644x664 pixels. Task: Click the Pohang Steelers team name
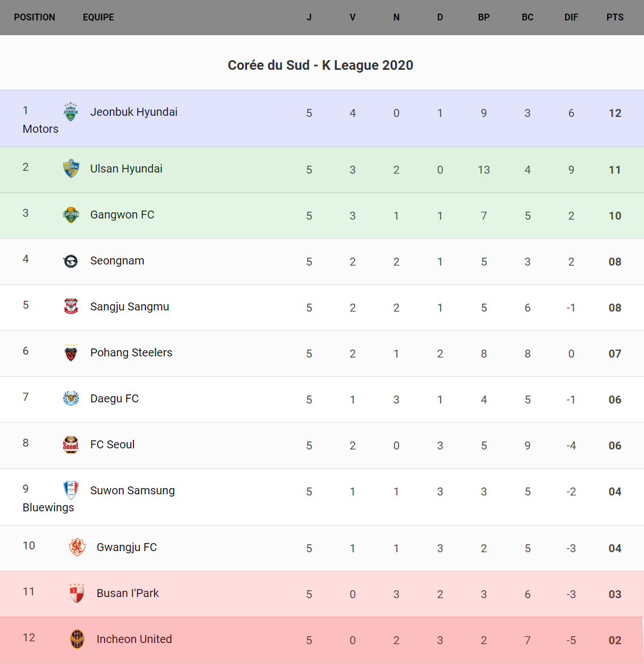131,352
